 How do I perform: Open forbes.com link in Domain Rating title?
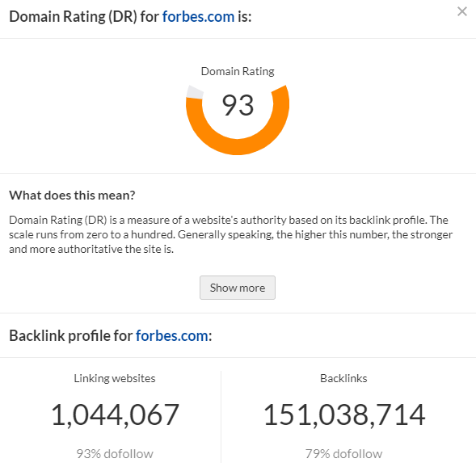(198, 16)
